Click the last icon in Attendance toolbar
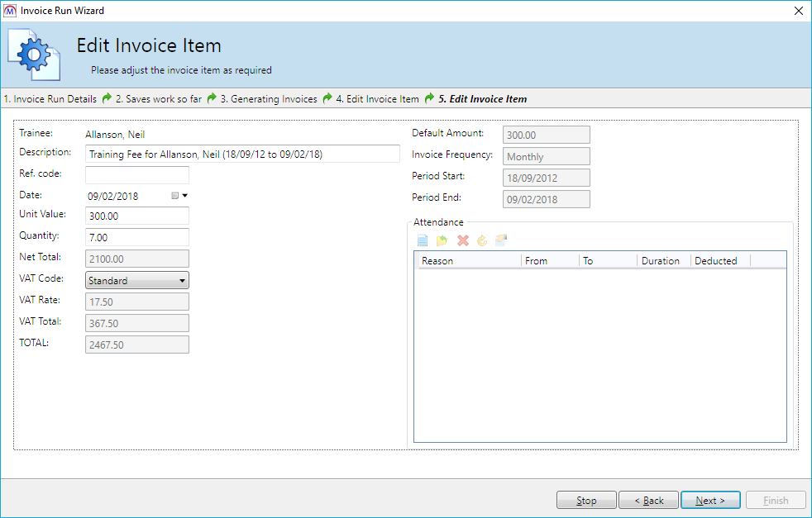The width and height of the screenshot is (812, 518). pos(501,240)
